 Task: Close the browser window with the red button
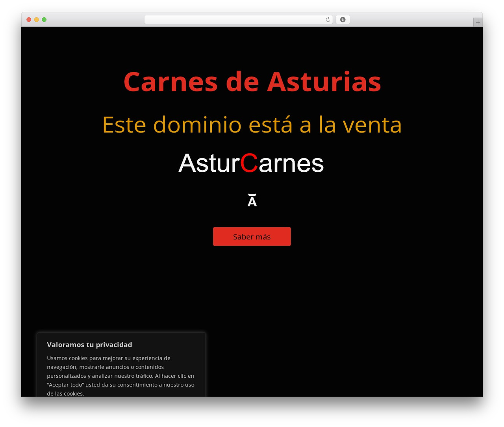[x=29, y=20]
